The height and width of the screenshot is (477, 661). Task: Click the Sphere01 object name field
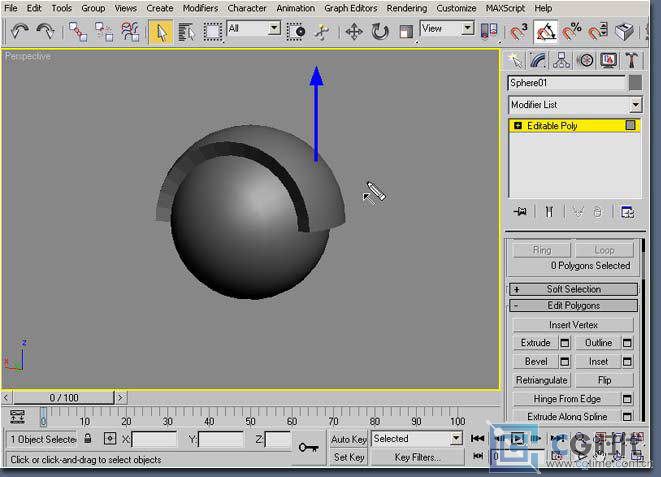pos(566,83)
